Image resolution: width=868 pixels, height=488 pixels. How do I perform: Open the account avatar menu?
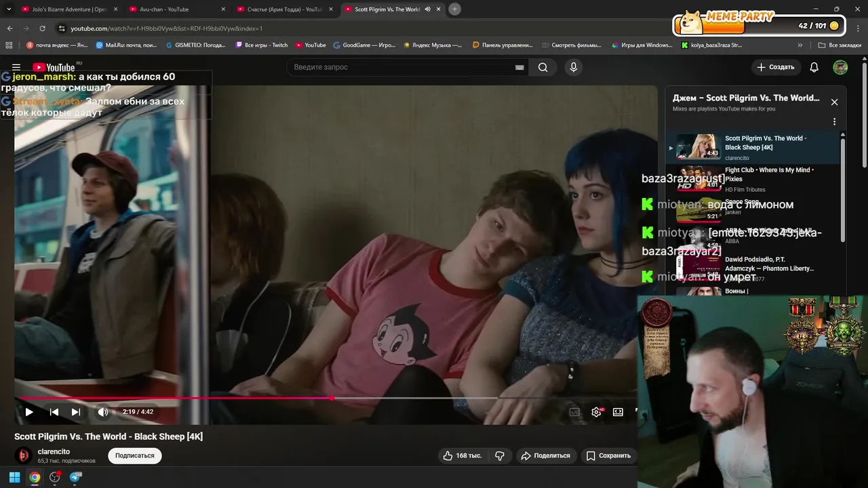tap(840, 67)
